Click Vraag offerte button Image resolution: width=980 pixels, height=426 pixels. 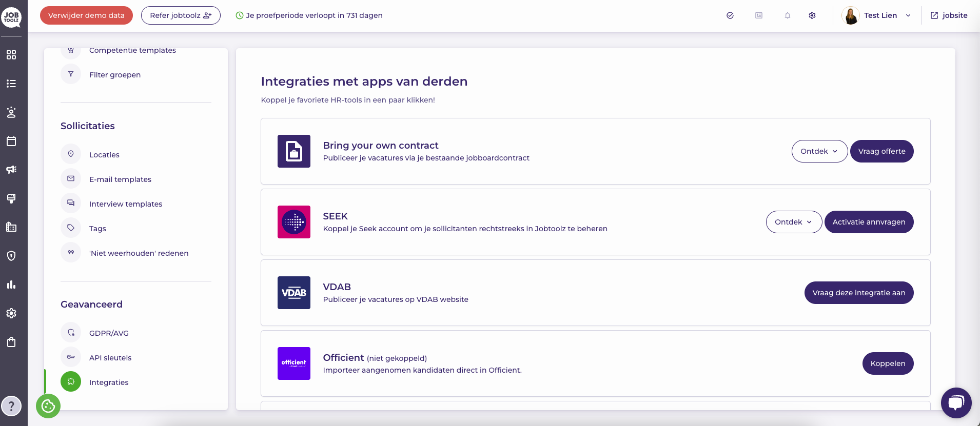pyautogui.click(x=881, y=151)
